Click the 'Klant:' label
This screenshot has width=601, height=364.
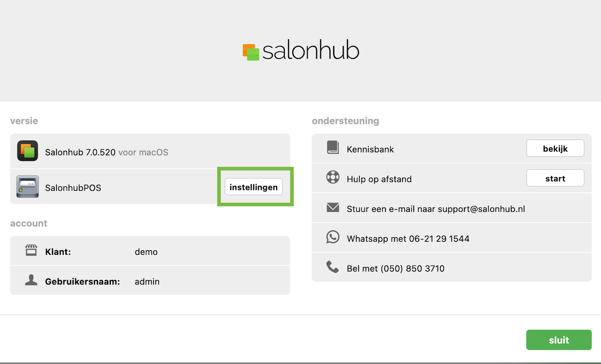point(58,252)
